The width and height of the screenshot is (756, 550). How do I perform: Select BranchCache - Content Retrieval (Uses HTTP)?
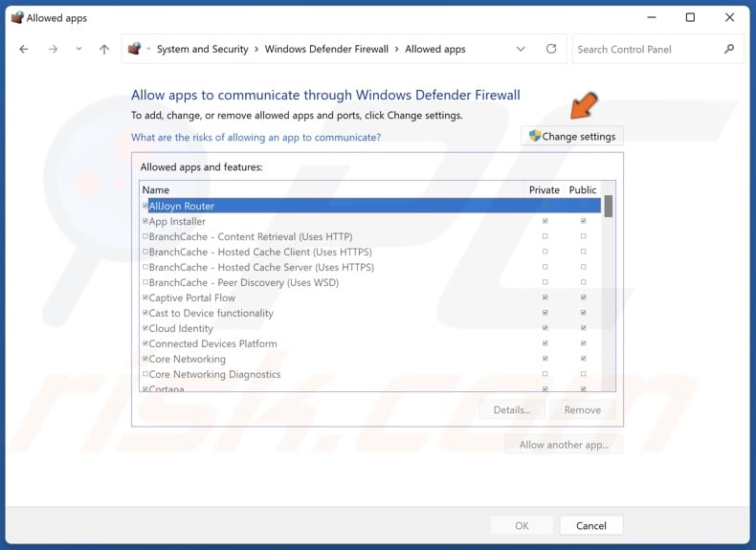point(370,236)
